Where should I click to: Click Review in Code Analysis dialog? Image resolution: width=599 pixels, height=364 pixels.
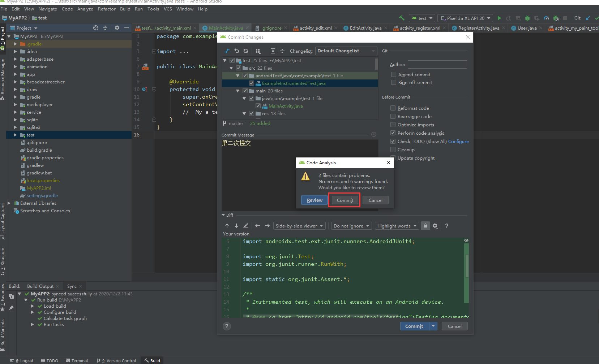[x=315, y=200]
